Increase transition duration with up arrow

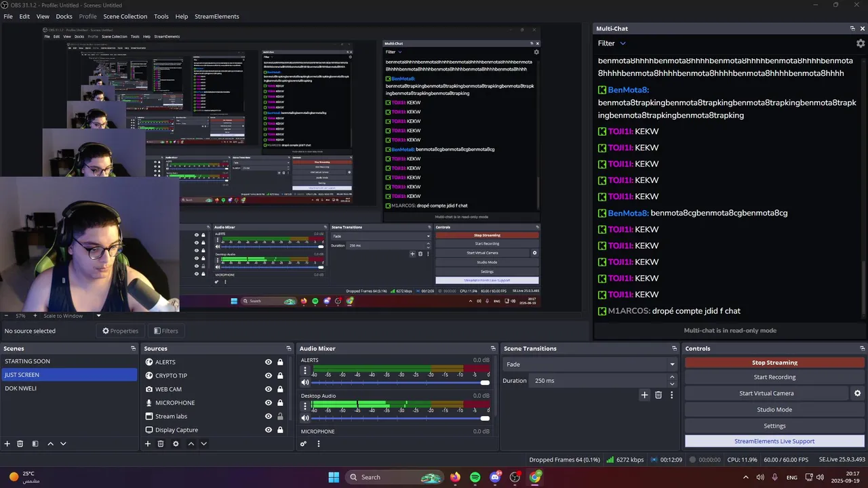(x=672, y=378)
